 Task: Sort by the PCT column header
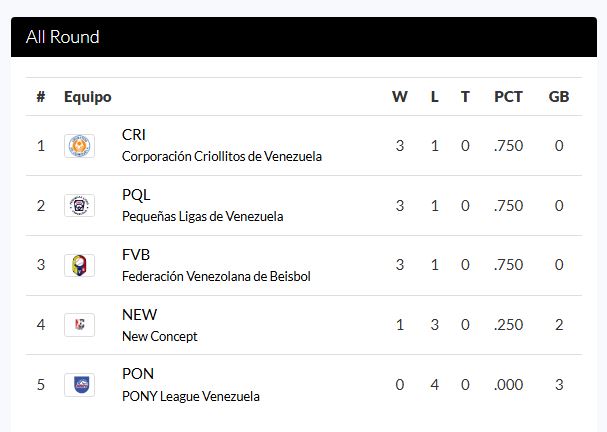coord(508,97)
